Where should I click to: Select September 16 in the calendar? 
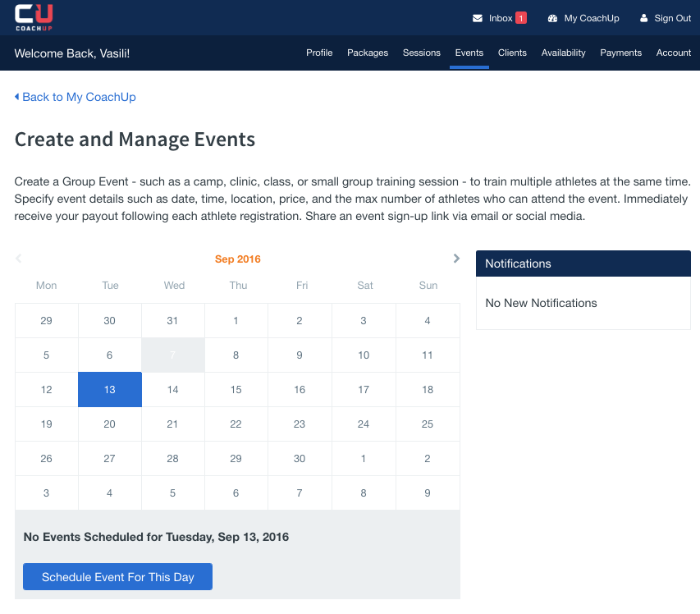[300, 389]
